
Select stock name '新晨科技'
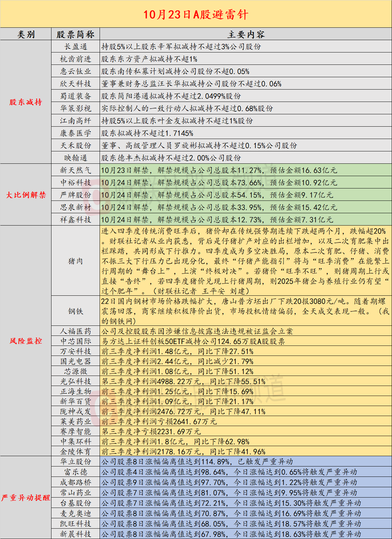76,534
